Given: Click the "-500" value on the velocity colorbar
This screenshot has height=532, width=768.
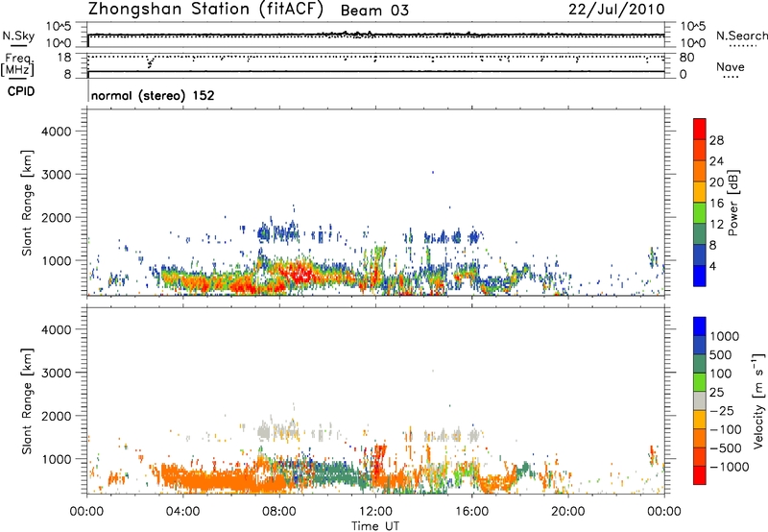Looking at the screenshot, I should coord(725,448).
